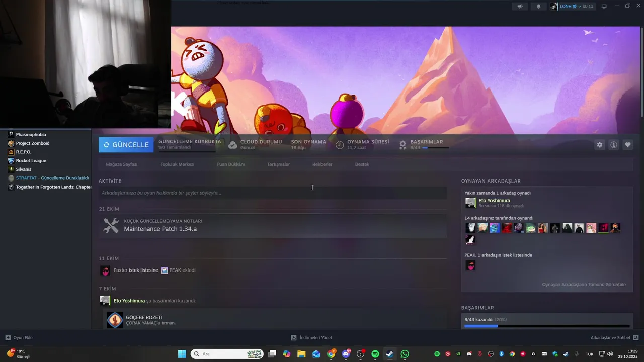
Task: Open the LONH profile avatar
Action: pyautogui.click(x=554, y=7)
